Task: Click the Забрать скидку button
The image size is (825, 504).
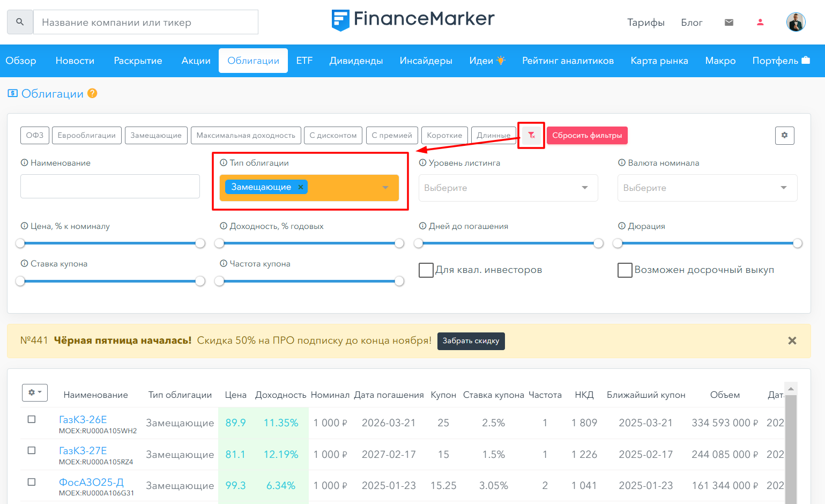Action: tap(471, 341)
